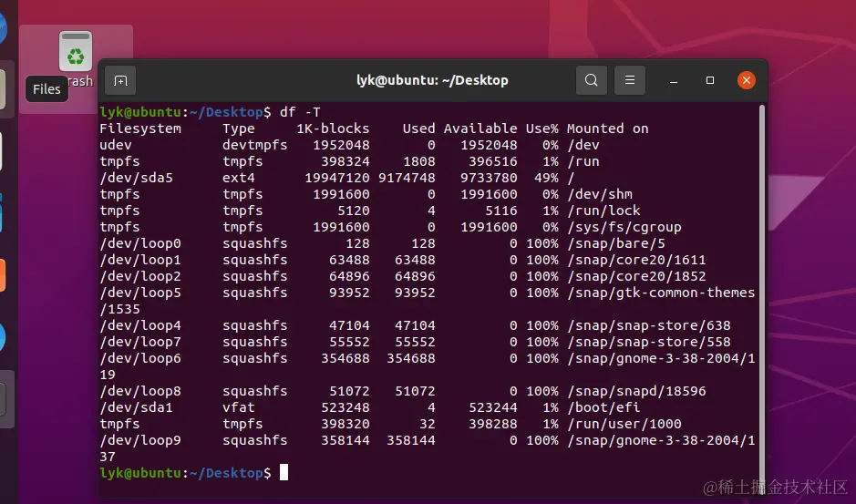Click the '/snap/bare/5' mount point

coord(616,243)
